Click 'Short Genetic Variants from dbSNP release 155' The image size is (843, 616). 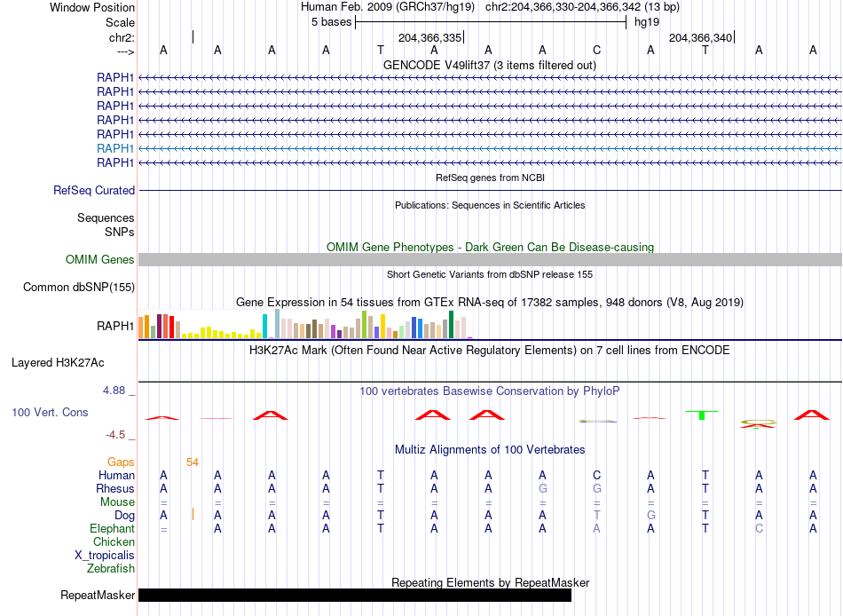[x=490, y=274]
